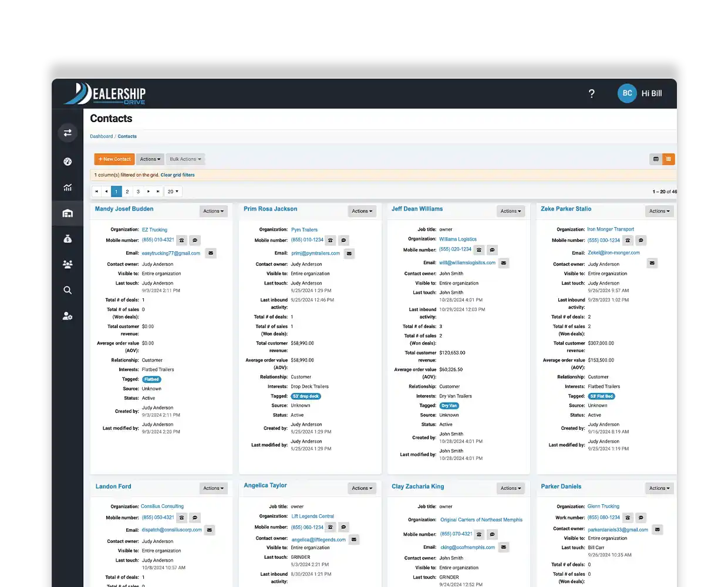The image size is (728, 587).
Task: Open the Dashboard speedometer icon in sidebar
Action: (x=68, y=161)
